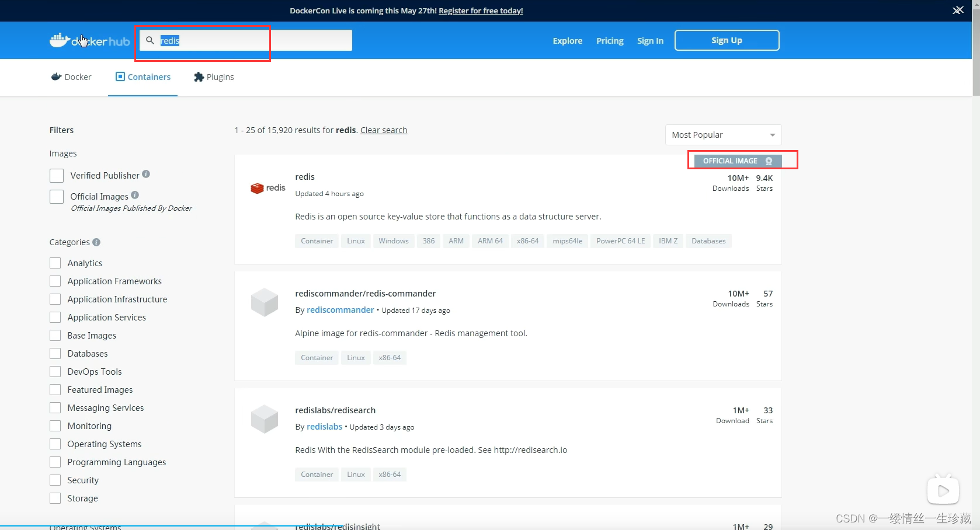Click the Databases tag on redis card
Viewport: 980px width, 530px height.
(x=708, y=241)
